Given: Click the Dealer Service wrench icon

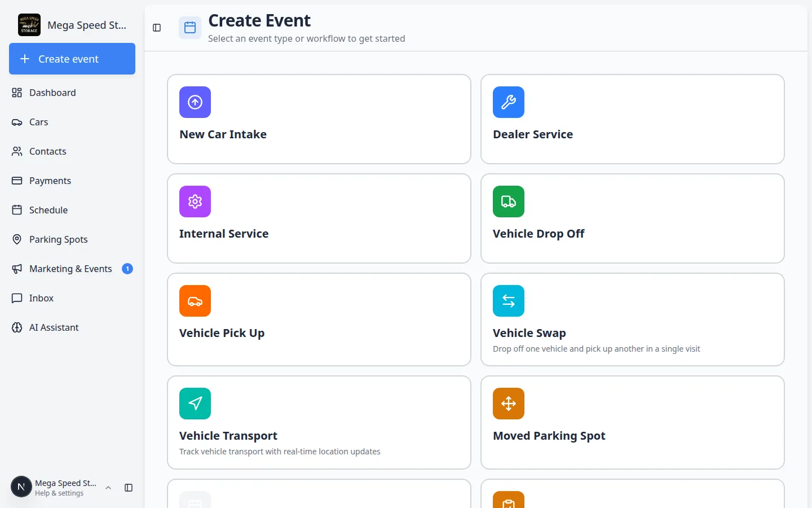Looking at the screenshot, I should click(x=509, y=102).
